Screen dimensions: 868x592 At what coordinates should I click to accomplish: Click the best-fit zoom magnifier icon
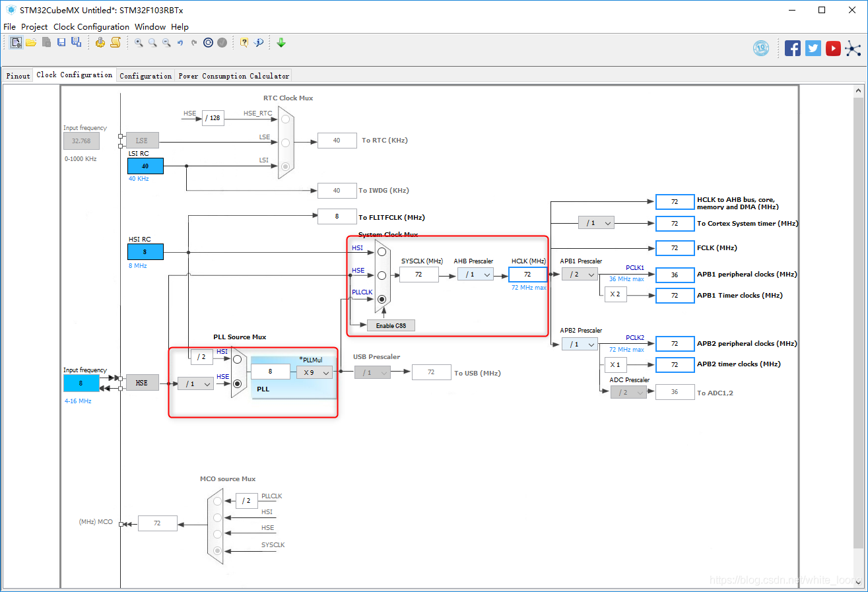click(152, 42)
